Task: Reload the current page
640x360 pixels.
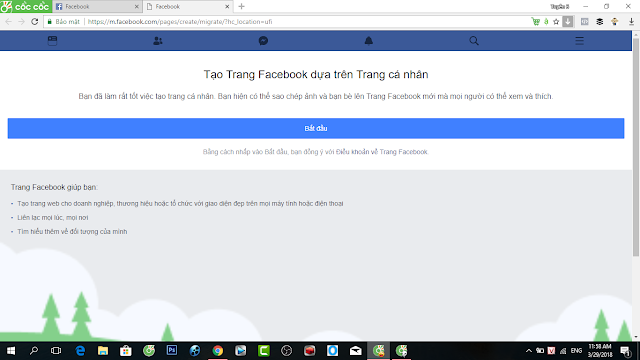Action: [35, 22]
